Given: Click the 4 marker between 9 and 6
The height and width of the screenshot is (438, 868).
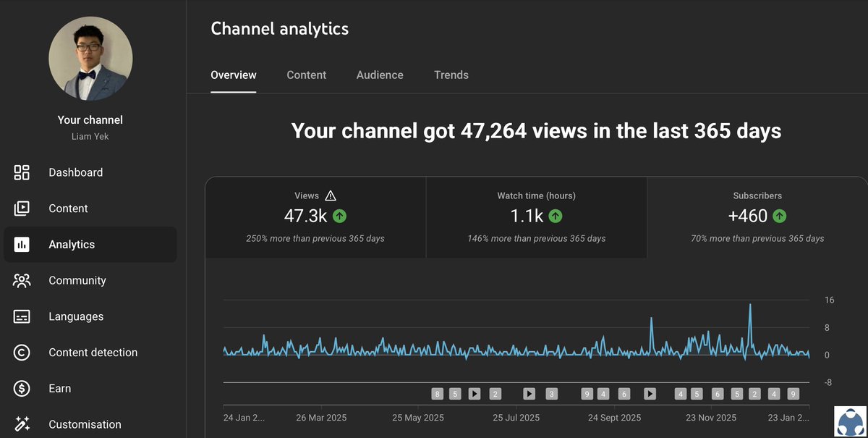Looking at the screenshot, I should coord(604,394).
